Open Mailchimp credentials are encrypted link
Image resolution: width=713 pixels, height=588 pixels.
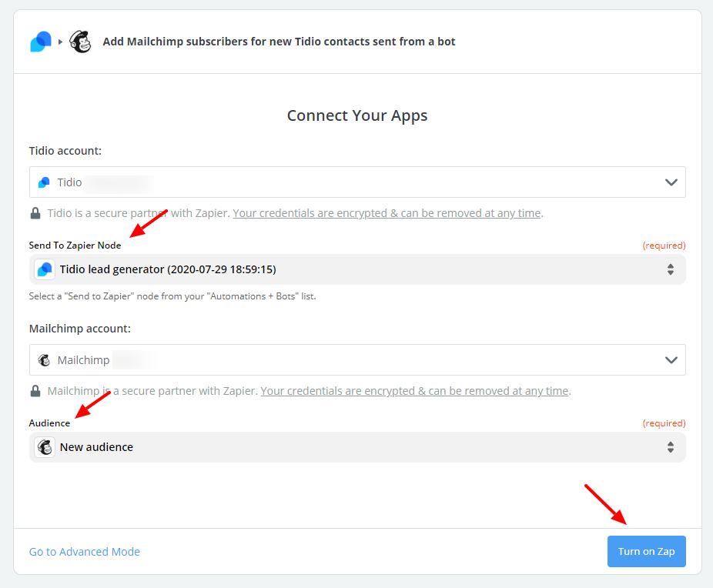click(414, 391)
